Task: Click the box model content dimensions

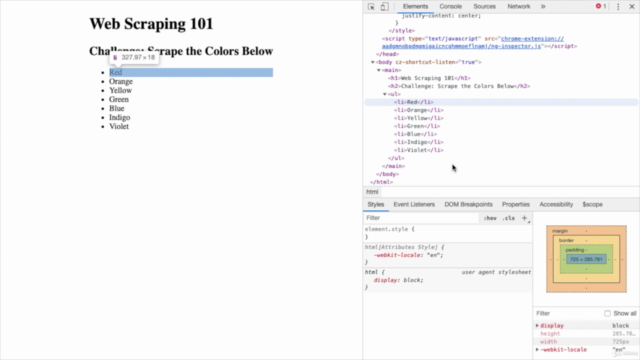Action: (x=586, y=259)
